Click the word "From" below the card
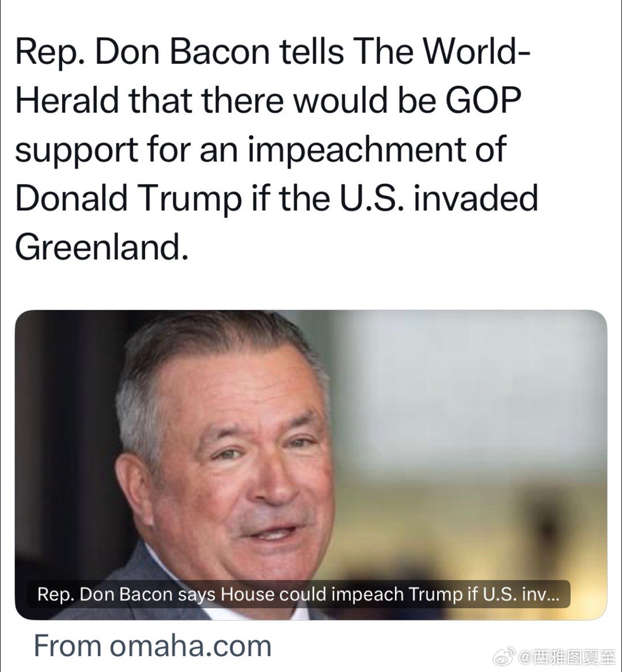This screenshot has width=622, height=672. point(67,646)
